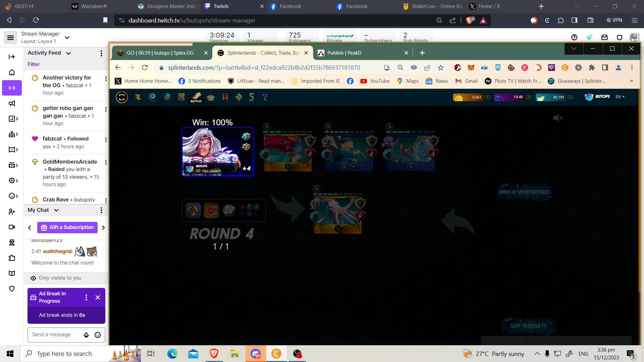Open the Splinterlands land plot icon

point(239,97)
